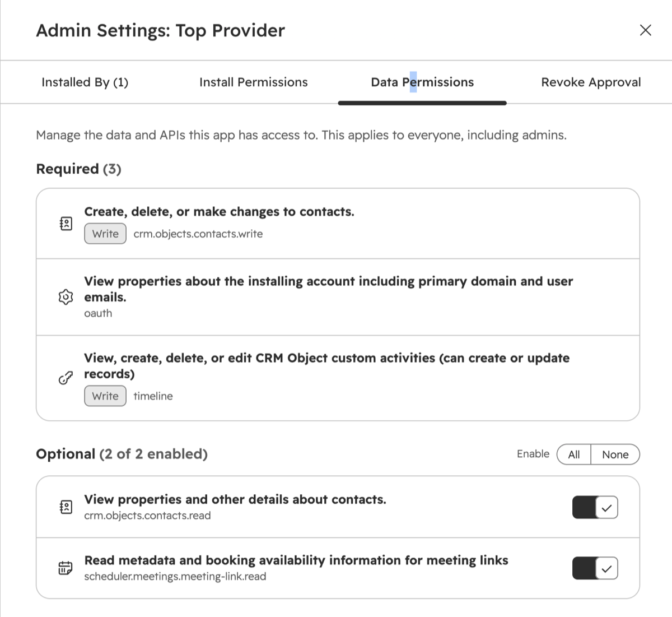
Task: Click 'Read metadata and booking availability' description
Action: pos(296,560)
